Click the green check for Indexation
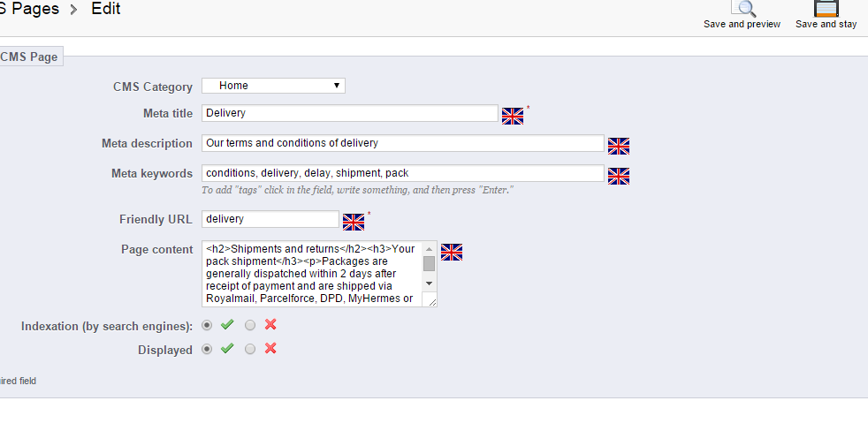The height and width of the screenshot is (431, 868). [227, 325]
